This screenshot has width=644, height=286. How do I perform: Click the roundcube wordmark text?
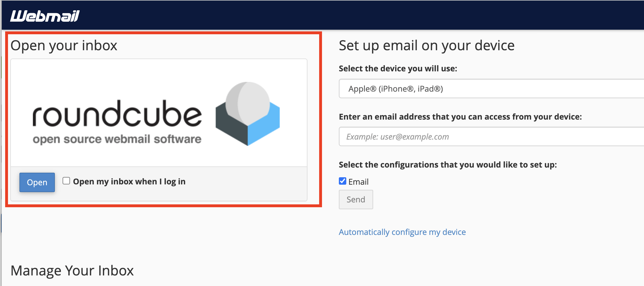(117, 114)
